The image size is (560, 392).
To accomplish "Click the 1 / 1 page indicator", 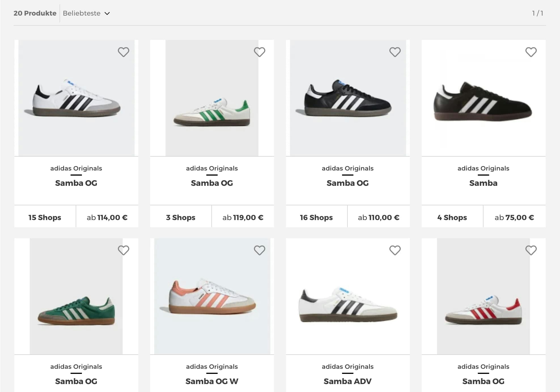I will 538,13.
